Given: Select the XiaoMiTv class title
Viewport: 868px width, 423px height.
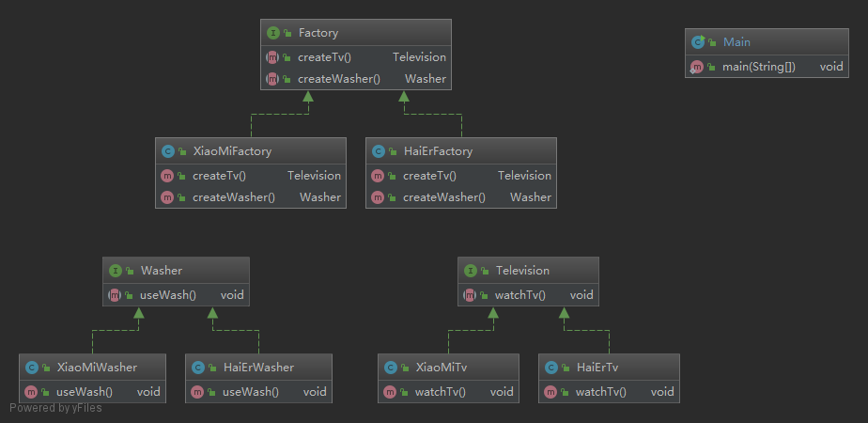Looking at the screenshot, I should click(442, 368).
